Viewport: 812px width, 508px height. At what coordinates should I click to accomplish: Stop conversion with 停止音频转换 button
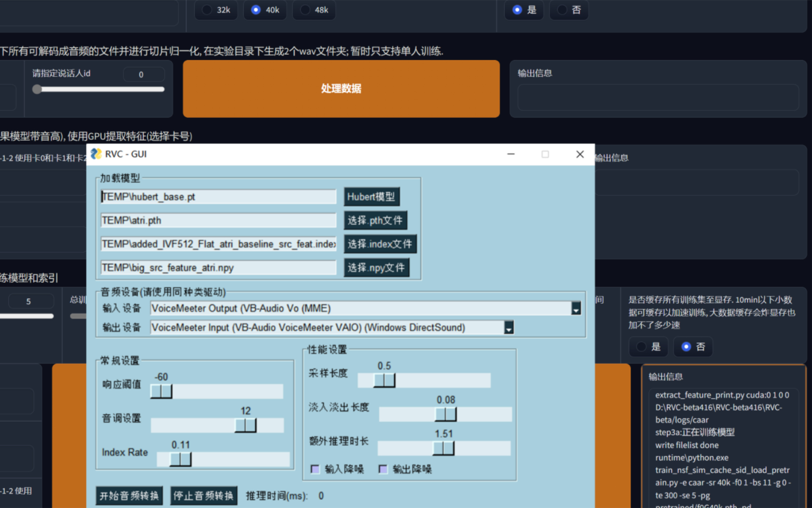204,496
